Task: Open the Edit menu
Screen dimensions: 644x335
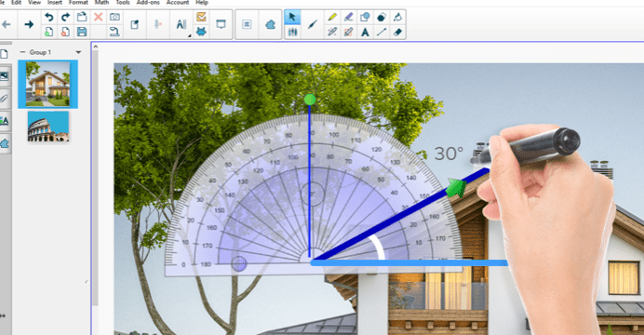Action: click(17, 3)
